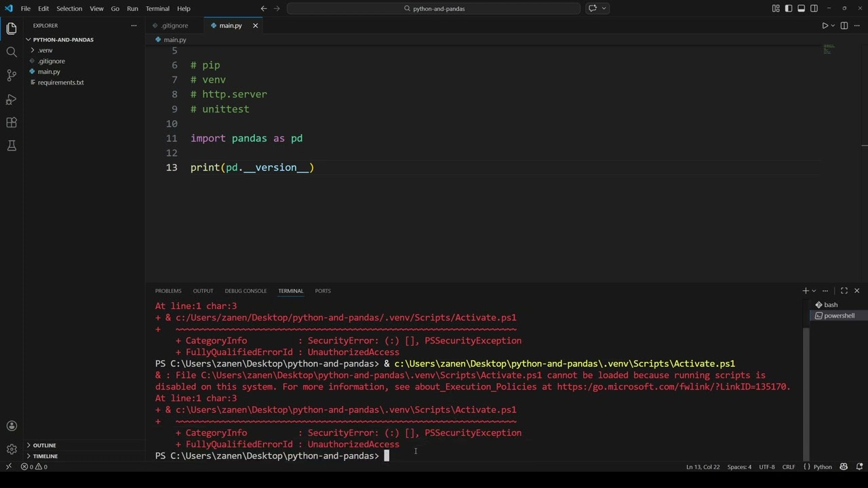Go forward with navigation arrow

pos(277,8)
